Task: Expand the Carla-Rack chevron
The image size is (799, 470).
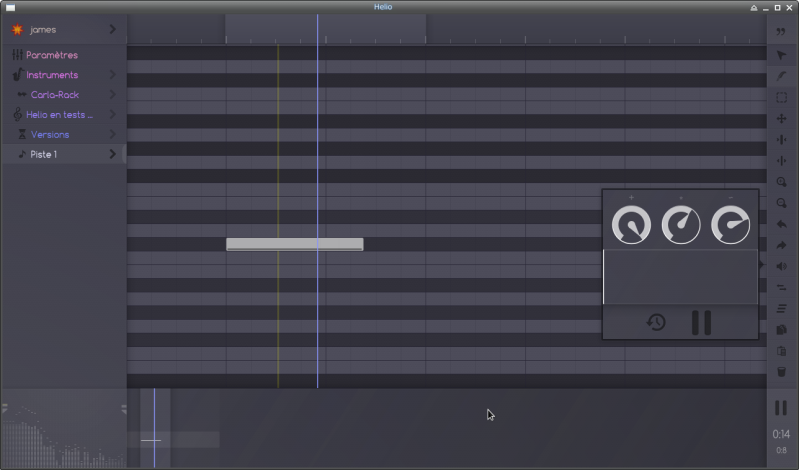Action: [113, 95]
